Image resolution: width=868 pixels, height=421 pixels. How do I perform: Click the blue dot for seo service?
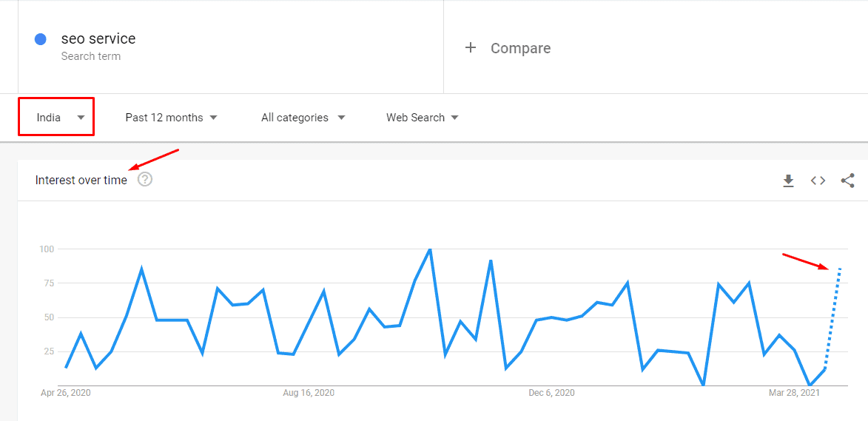(x=40, y=39)
